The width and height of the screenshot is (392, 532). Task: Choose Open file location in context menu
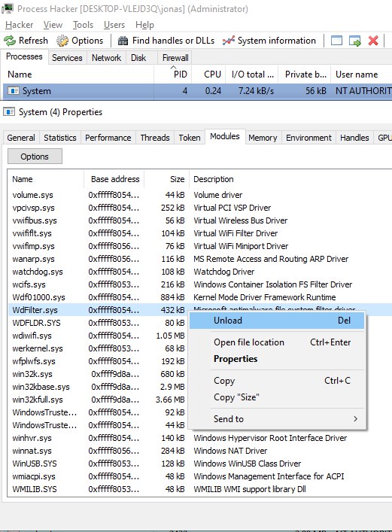[x=277, y=342]
